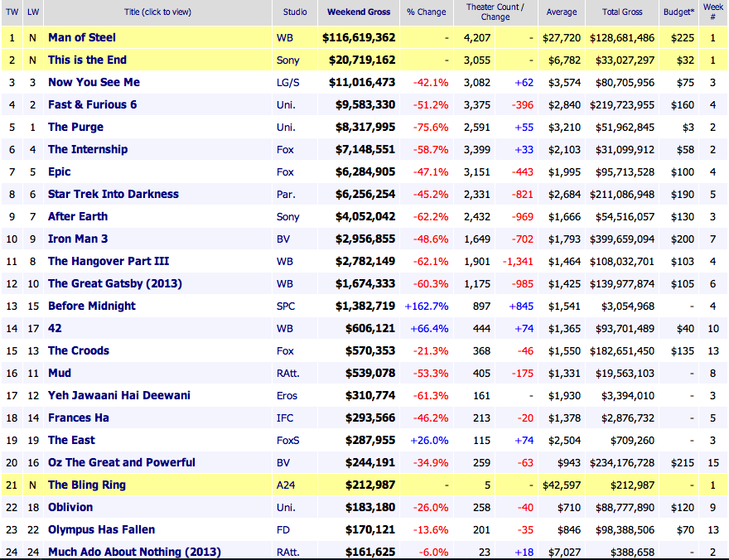View the Before Midnight movie page
This screenshot has height=560, width=729.
(91, 306)
